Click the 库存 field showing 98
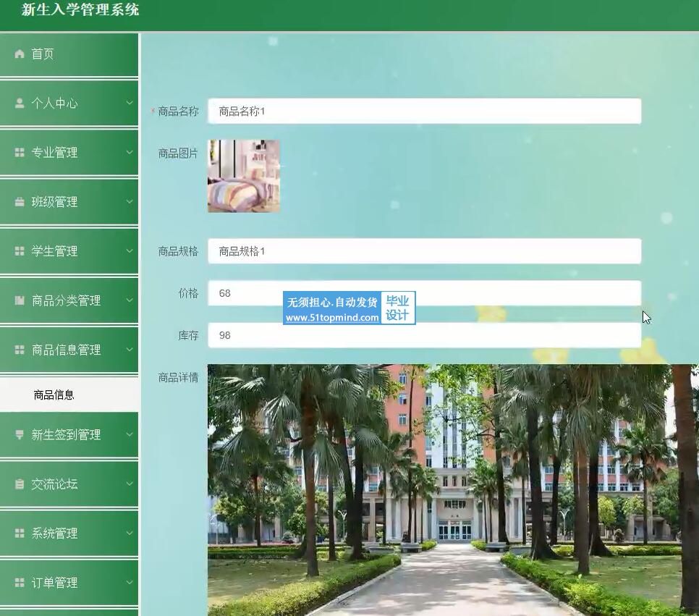The width and height of the screenshot is (699, 616). tap(424, 335)
